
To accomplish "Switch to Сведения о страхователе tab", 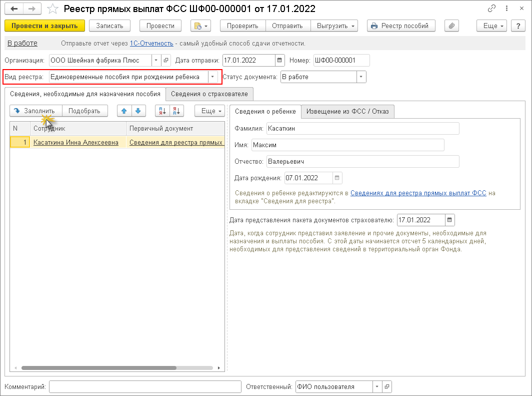I will [x=209, y=94].
